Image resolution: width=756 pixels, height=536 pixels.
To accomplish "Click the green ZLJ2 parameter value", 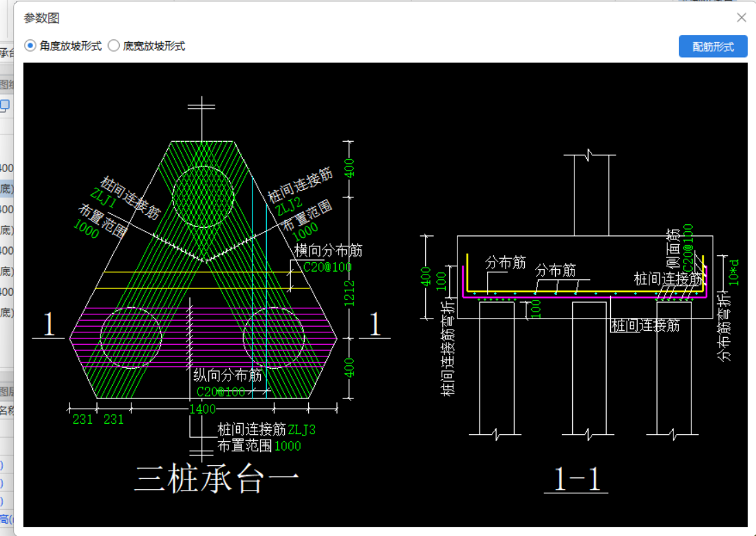I will (x=289, y=206).
